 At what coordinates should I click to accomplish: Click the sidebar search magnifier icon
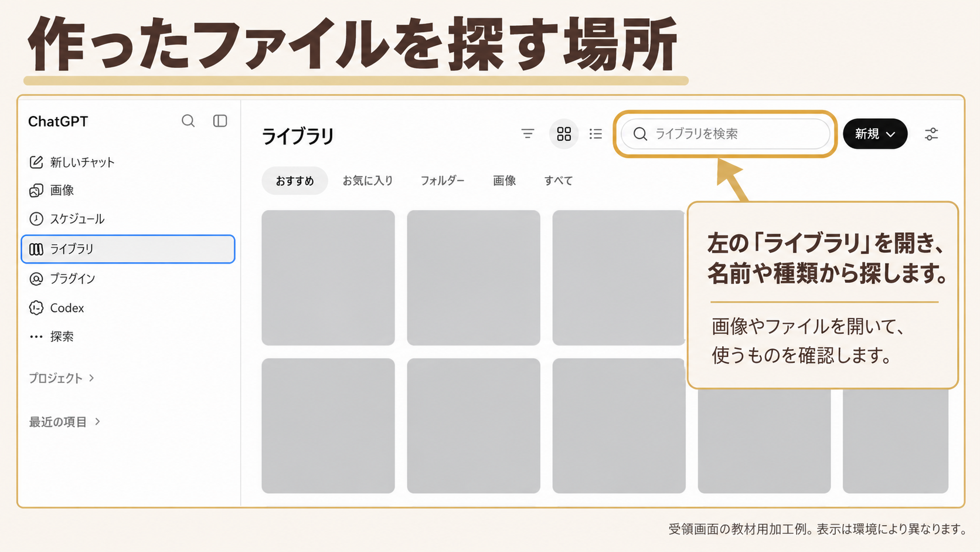(x=188, y=121)
